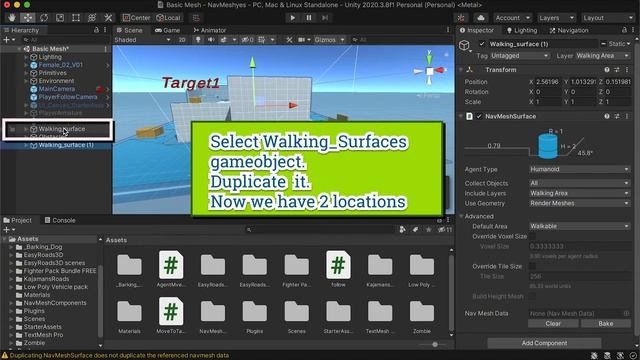Switch to Lighting tab in Inspector
The width and height of the screenshot is (640, 360).
click(522, 30)
